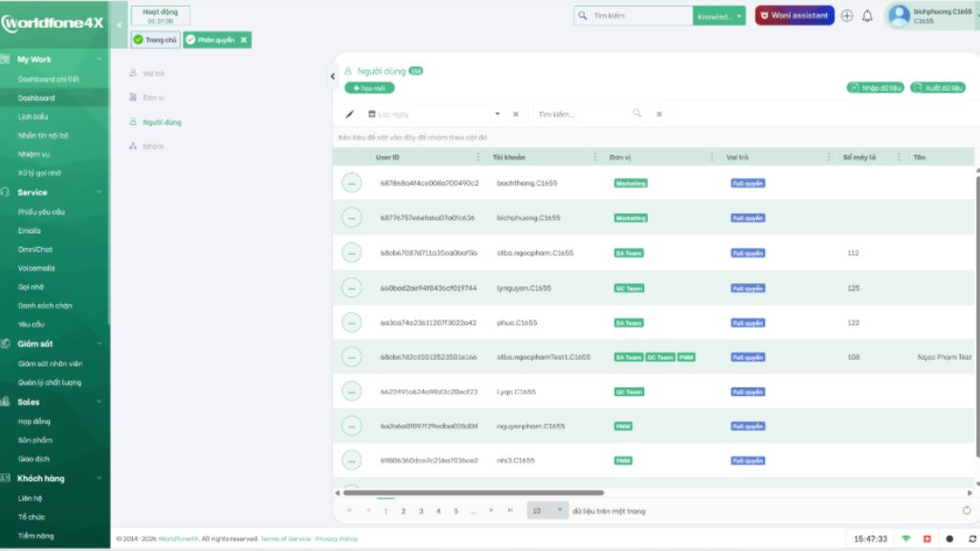This screenshot has height=551, width=980.
Task: Close the Phân quyền tab
Action: click(x=244, y=40)
